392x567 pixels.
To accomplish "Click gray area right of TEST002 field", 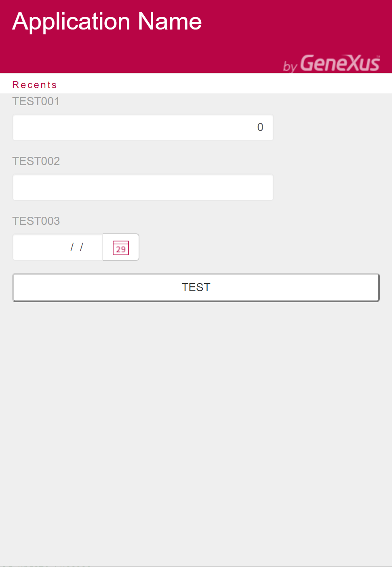I will click(331, 188).
